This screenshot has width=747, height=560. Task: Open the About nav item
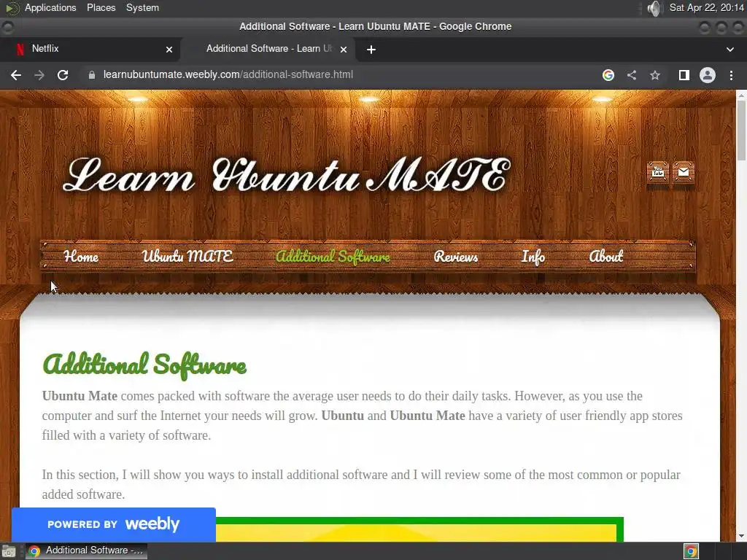(606, 256)
